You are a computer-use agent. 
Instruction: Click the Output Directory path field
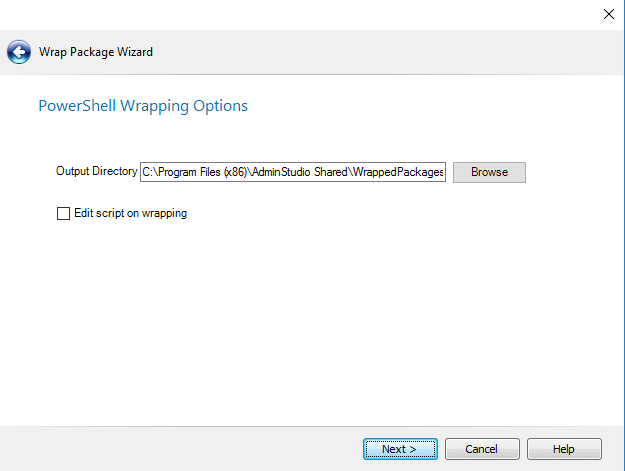pyautogui.click(x=293, y=172)
